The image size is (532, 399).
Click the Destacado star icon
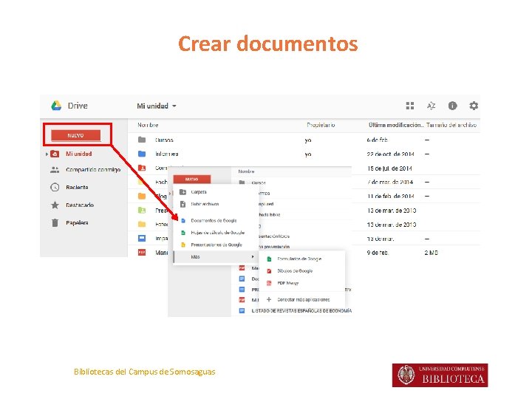[55, 205]
